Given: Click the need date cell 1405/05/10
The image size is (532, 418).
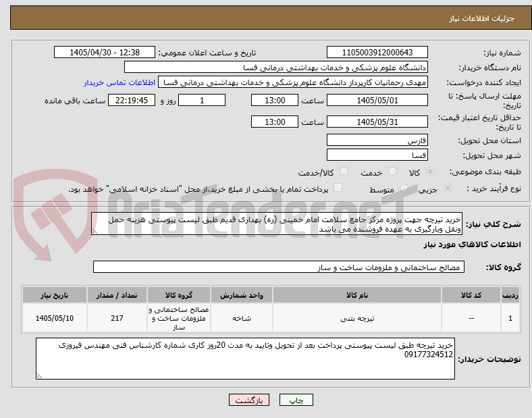Looking at the screenshot, I should (x=54, y=318).
